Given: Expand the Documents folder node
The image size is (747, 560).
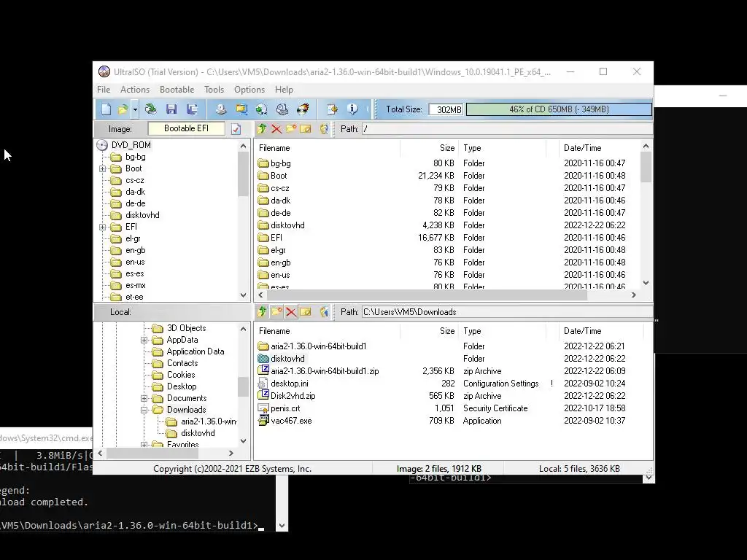Looking at the screenshot, I should [144, 398].
